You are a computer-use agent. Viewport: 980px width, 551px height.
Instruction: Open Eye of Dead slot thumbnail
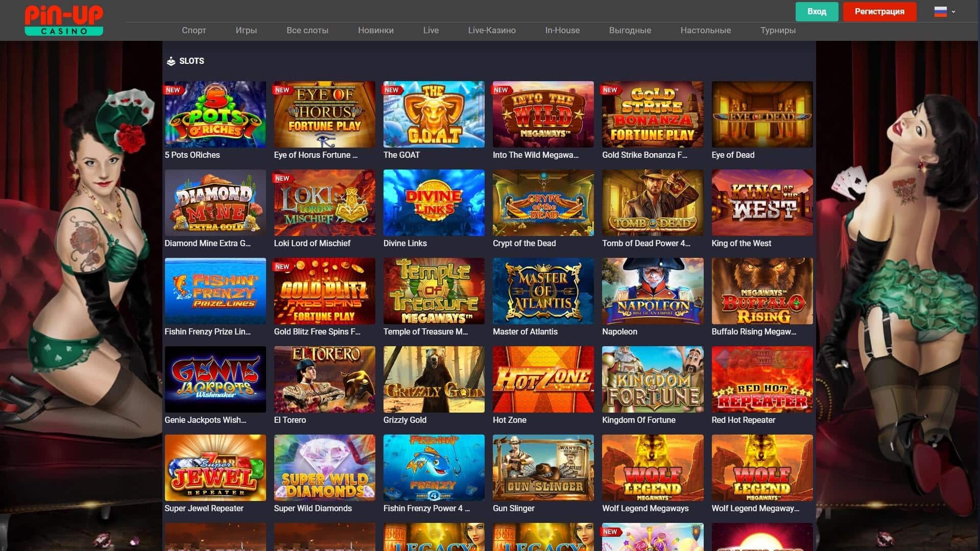point(762,114)
